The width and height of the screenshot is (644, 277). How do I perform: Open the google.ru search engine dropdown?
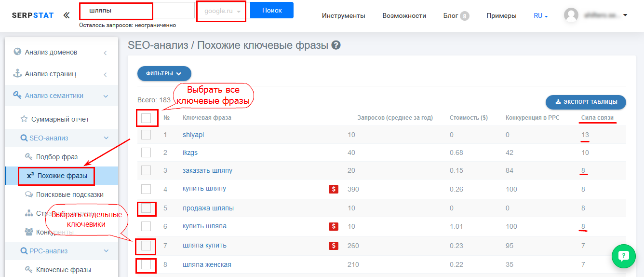(222, 11)
